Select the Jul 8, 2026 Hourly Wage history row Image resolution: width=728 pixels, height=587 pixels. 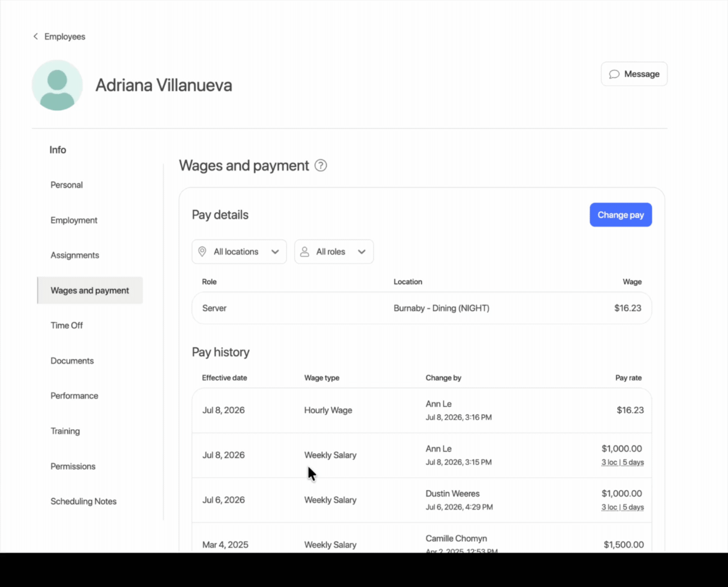422,410
